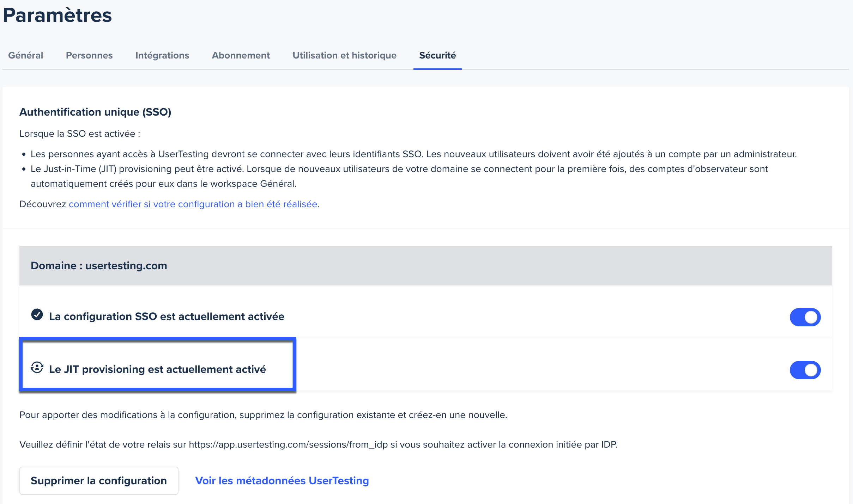Click Supprimer la configuration button
This screenshot has height=504, width=853.
point(99,481)
